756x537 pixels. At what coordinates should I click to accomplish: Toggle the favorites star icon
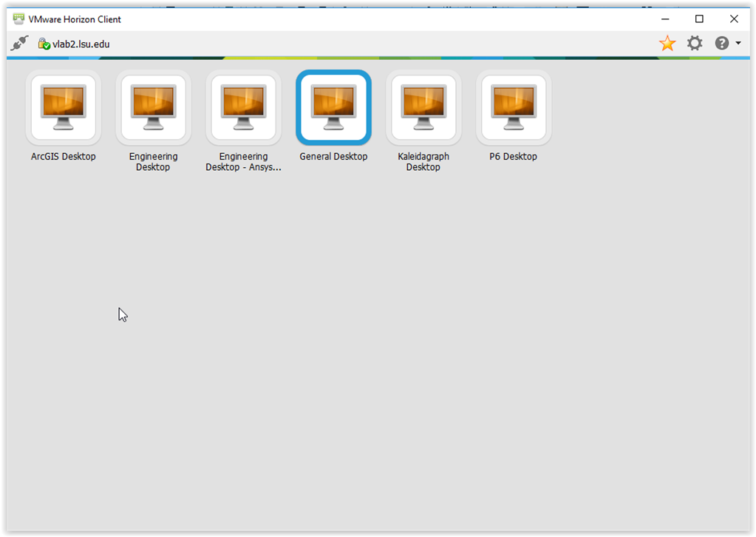point(667,44)
